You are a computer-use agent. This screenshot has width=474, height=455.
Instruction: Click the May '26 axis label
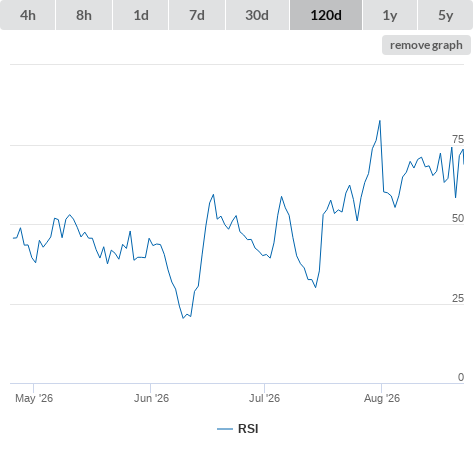tap(34, 398)
